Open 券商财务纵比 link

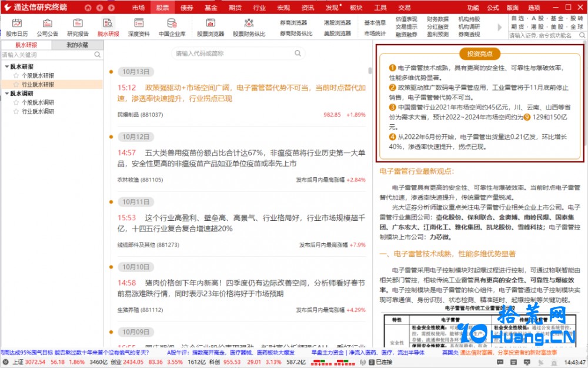296,34
